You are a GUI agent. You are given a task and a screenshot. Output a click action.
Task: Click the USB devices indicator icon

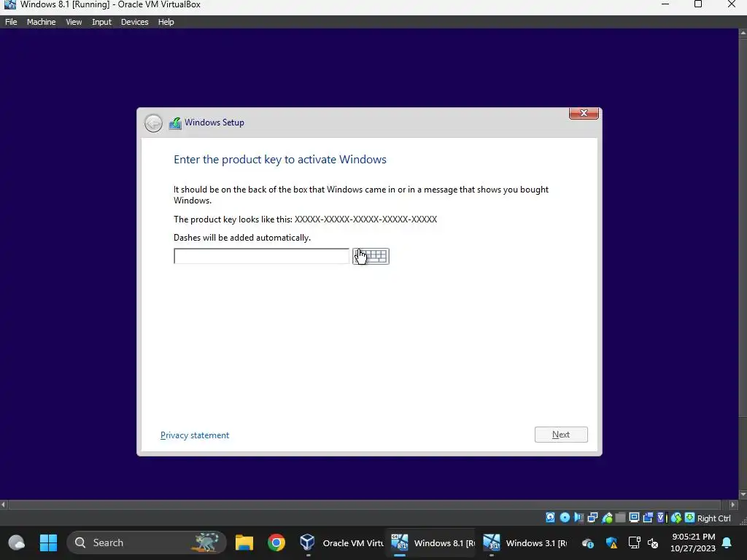tap(607, 518)
